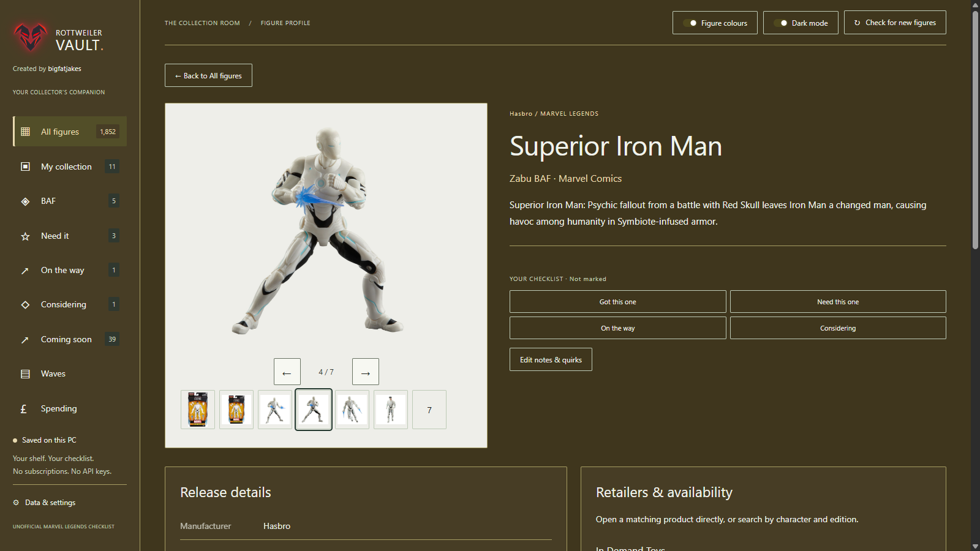The width and height of the screenshot is (980, 551).
Task: Click the Data & settings gear icon
Action: point(16,503)
